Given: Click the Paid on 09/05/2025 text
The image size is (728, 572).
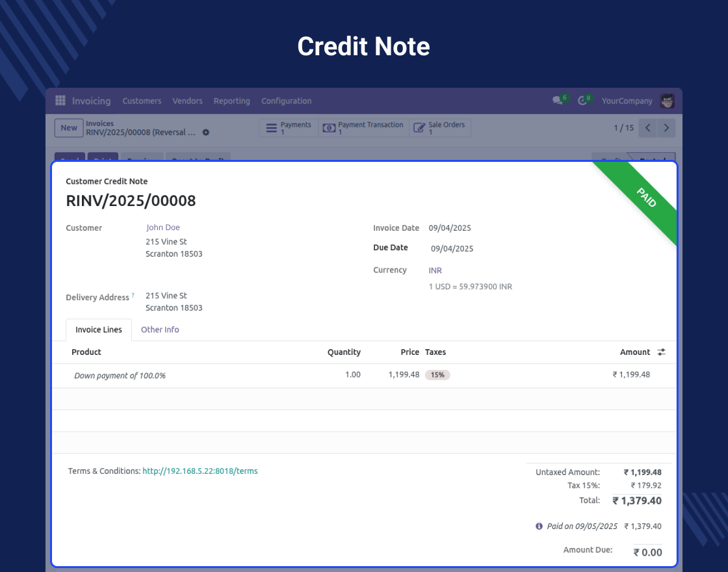Looking at the screenshot, I should click(582, 526).
